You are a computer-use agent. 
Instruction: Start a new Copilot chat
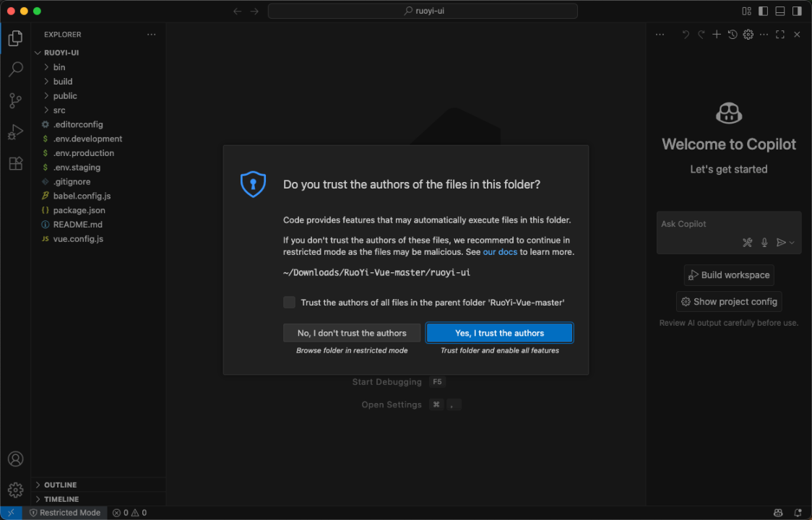coord(717,35)
